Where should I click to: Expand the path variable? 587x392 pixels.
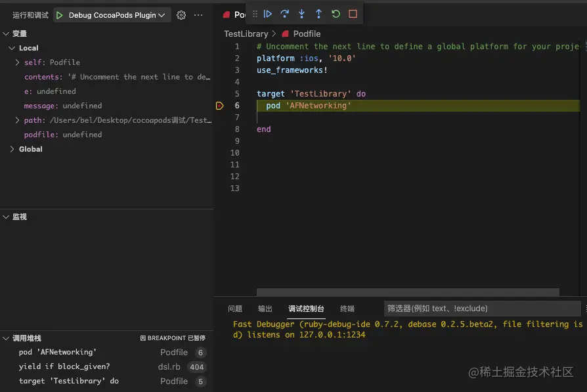(17, 120)
